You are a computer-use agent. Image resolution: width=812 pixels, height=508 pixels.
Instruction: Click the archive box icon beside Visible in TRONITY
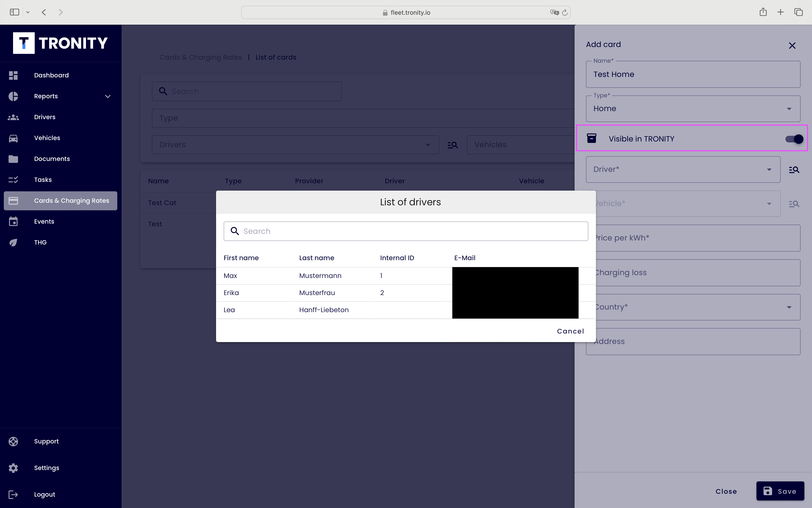[x=592, y=138]
